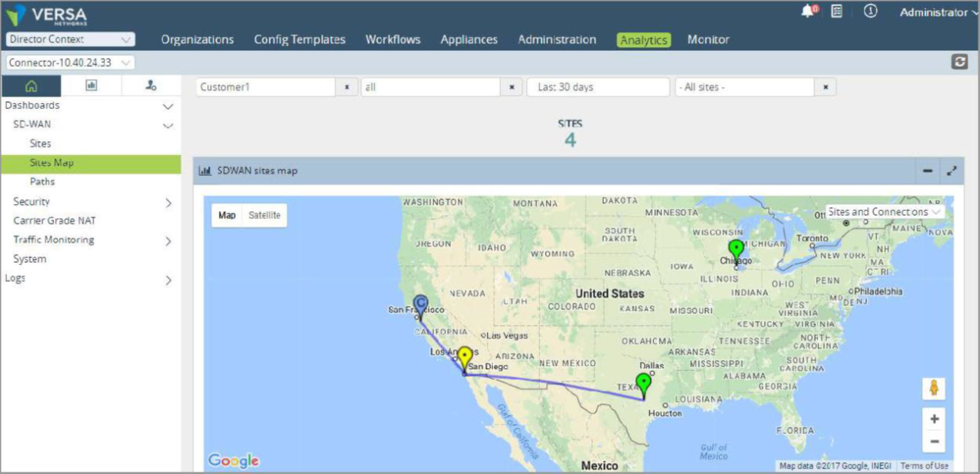Zoom in on the map with plus

(935, 419)
